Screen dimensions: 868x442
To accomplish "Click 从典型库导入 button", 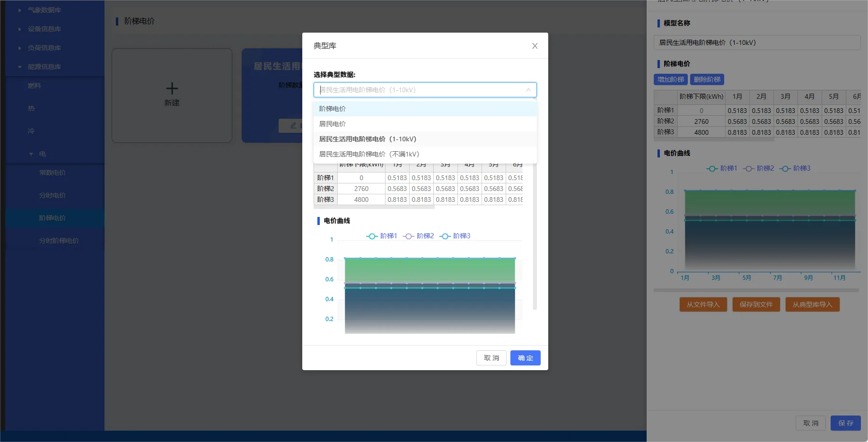I will 812,304.
